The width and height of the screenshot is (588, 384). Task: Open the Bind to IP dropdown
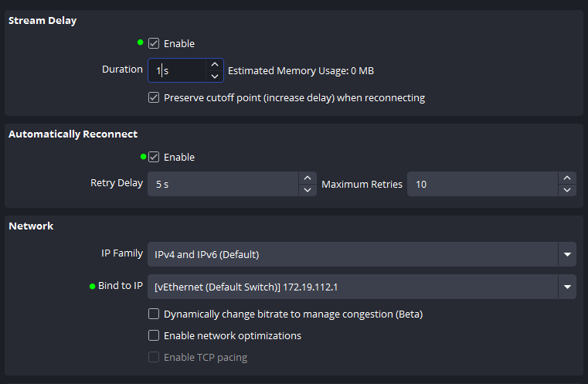[x=362, y=287]
